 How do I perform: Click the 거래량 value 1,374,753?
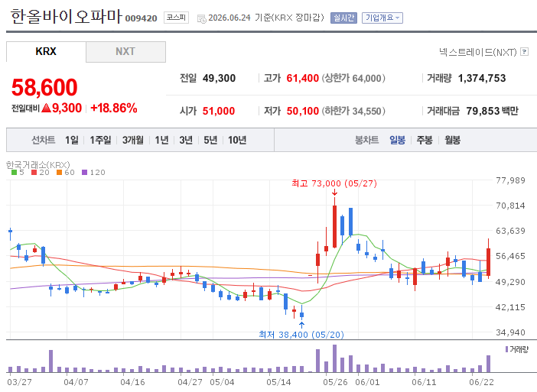click(x=482, y=79)
